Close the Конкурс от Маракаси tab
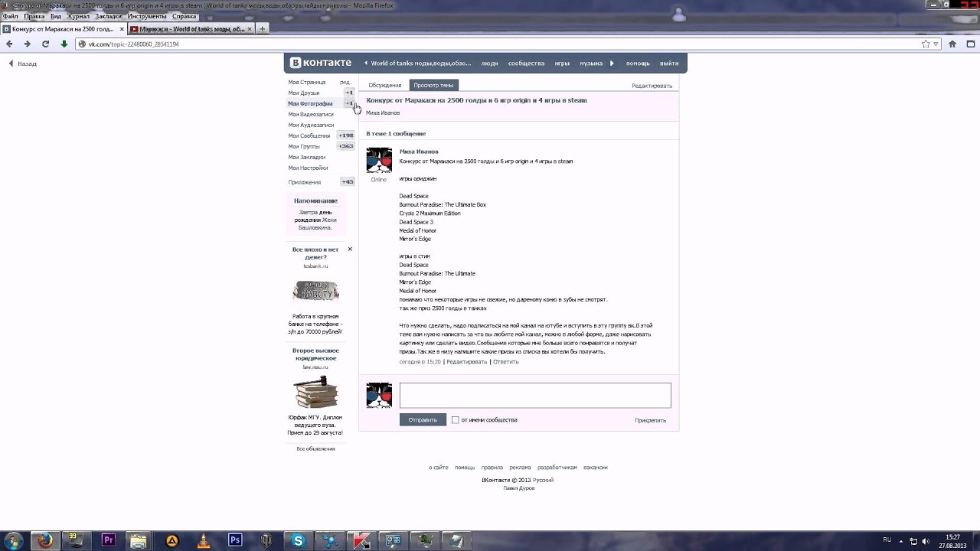 tap(122, 29)
